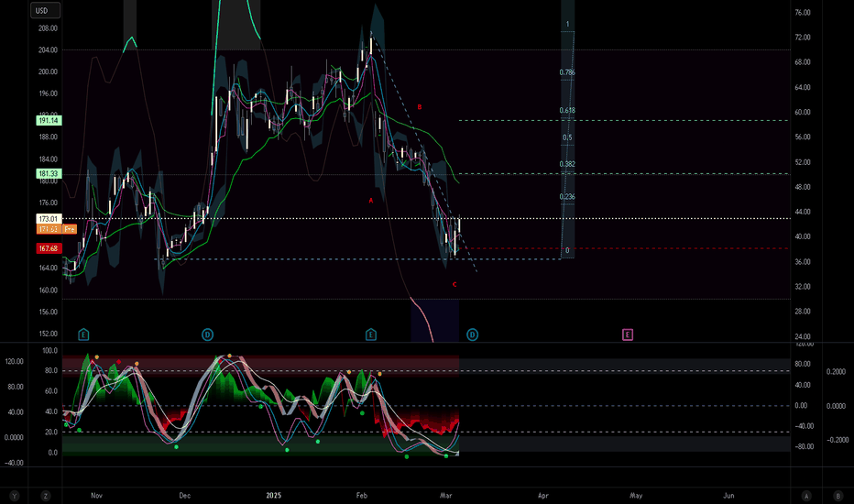Click the Dec label on time axis
The width and height of the screenshot is (854, 504).
coord(184,496)
